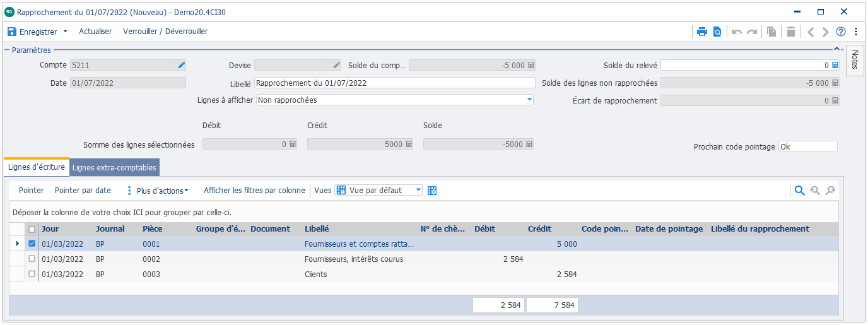Screen dimensions: 868x325
Task: Click the blue search magnifier above the grid
Action: pyautogui.click(x=799, y=191)
